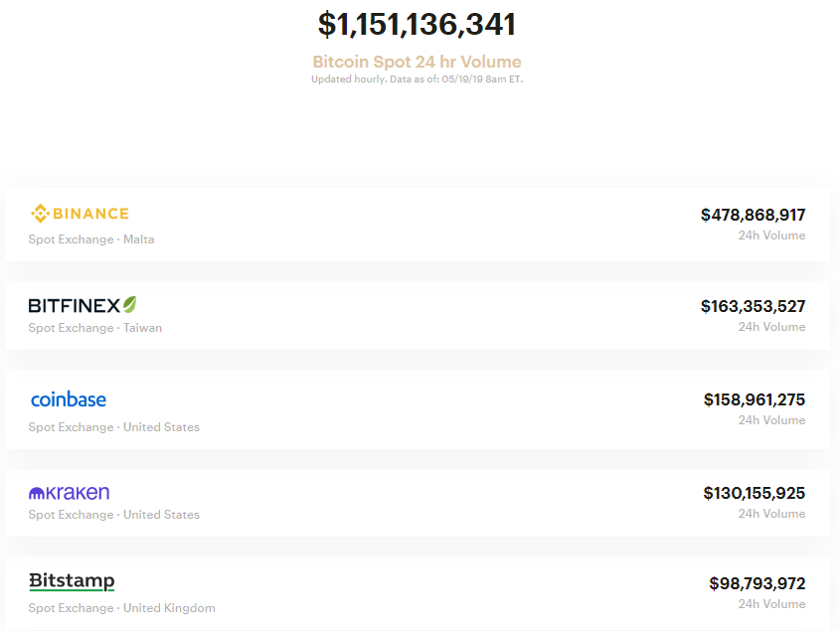The height and width of the screenshot is (631, 840).
Task: Select Bitstamp volume $98,793,972
Action: click(x=756, y=583)
